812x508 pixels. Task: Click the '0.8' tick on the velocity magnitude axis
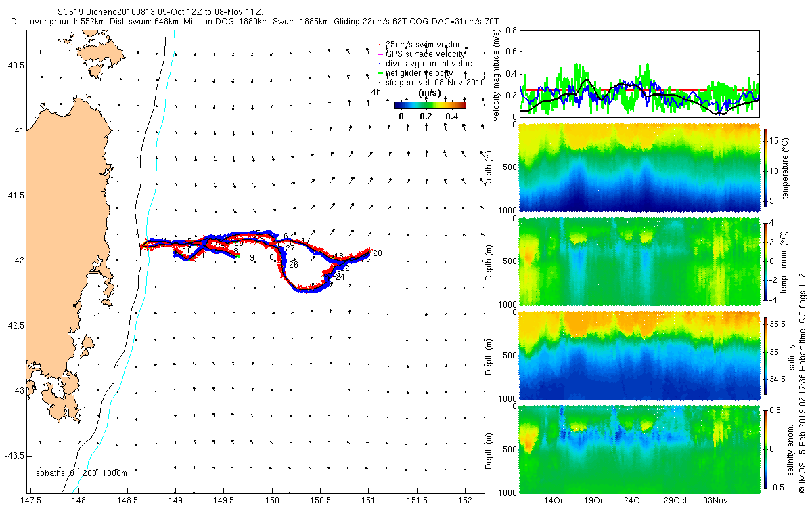pos(511,30)
